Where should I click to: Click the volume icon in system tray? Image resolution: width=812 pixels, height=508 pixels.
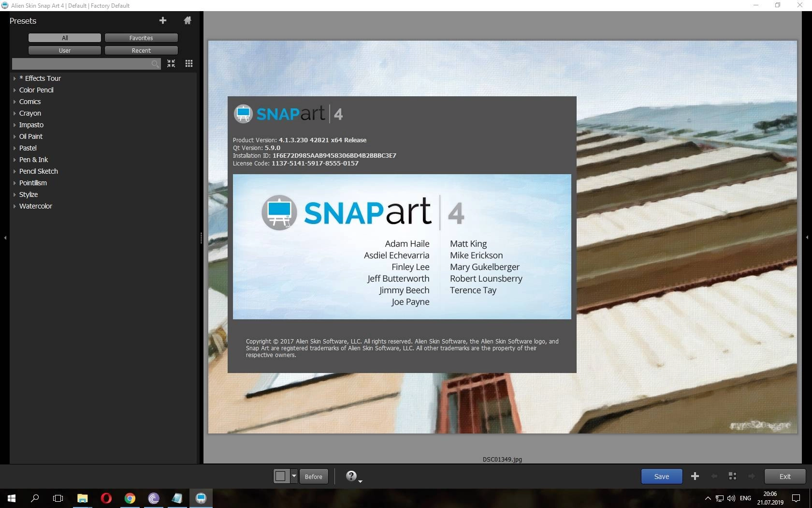(731, 498)
